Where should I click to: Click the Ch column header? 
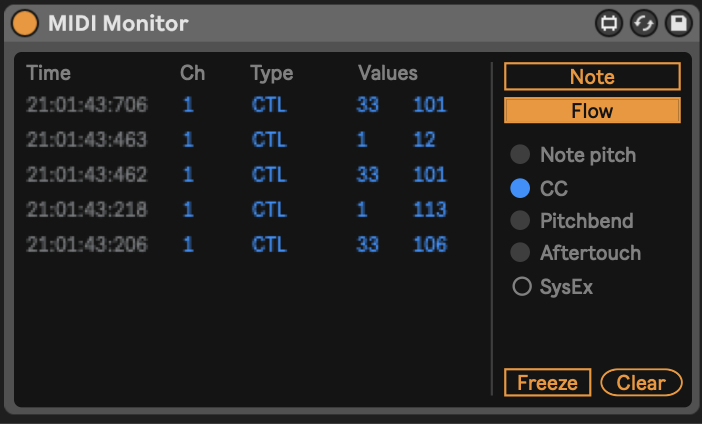click(191, 73)
